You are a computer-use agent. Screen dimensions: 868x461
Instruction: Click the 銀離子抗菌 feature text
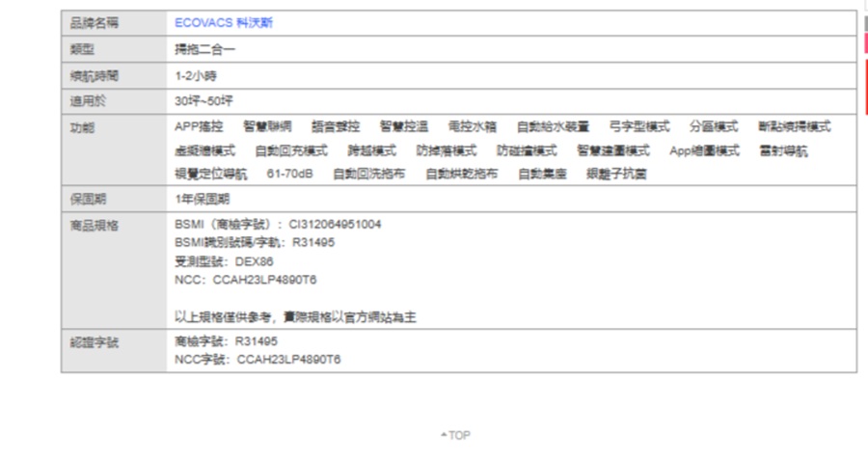point(616,174)
